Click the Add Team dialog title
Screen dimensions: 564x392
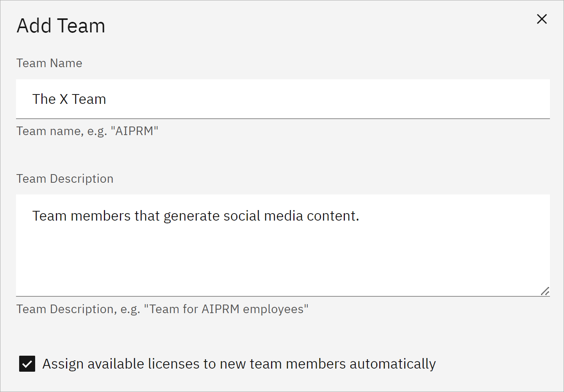(x=61, y=25)
